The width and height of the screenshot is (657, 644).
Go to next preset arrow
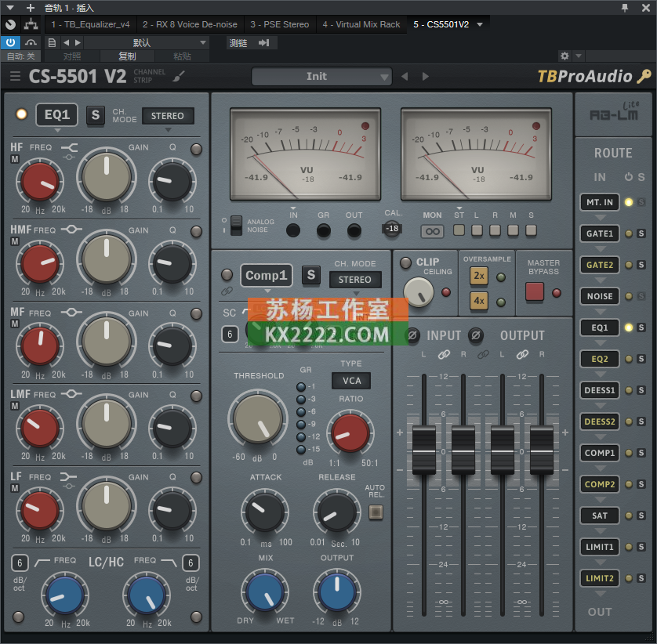(425, 76)
